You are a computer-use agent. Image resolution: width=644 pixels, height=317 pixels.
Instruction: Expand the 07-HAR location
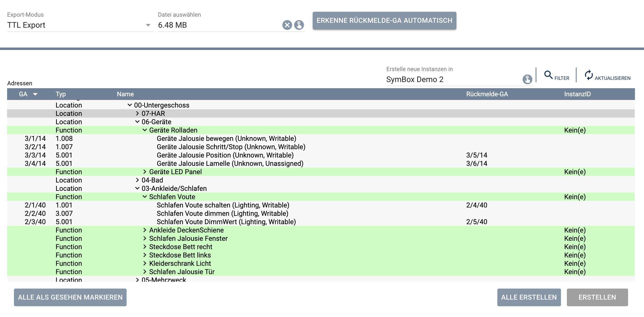[137, 113]
